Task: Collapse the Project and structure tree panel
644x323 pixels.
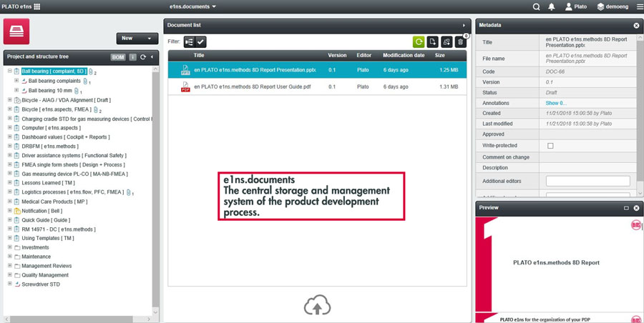Action: [x=152, y=57]
